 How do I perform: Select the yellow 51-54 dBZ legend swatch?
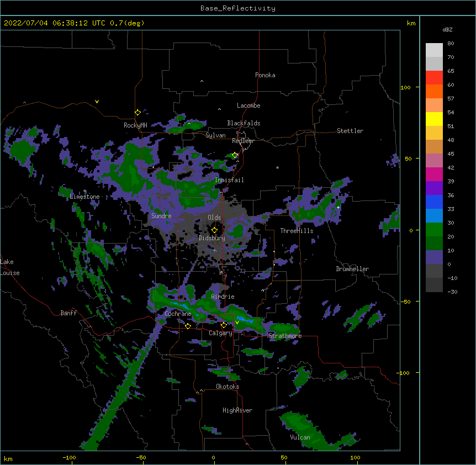click(x=434, y=119)
